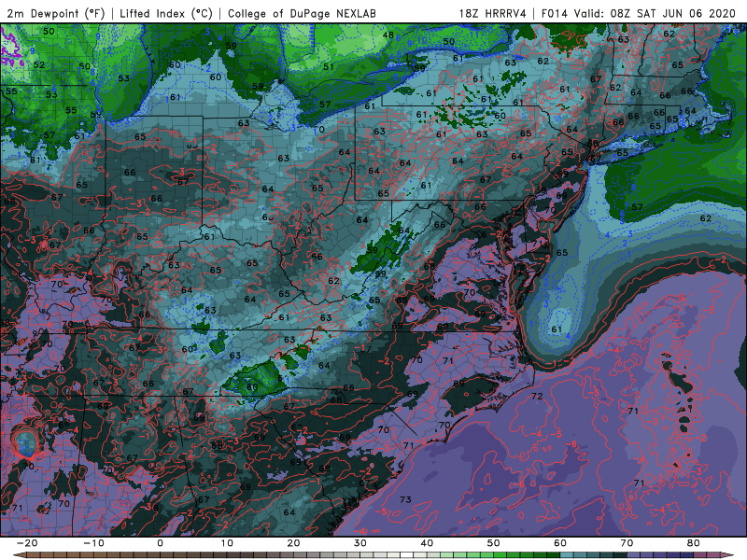Click the "F014 Valid: 08Z SAT JUN 06 2020" timestamp
This screenshot has height=560, width=747.
[639, 14]
